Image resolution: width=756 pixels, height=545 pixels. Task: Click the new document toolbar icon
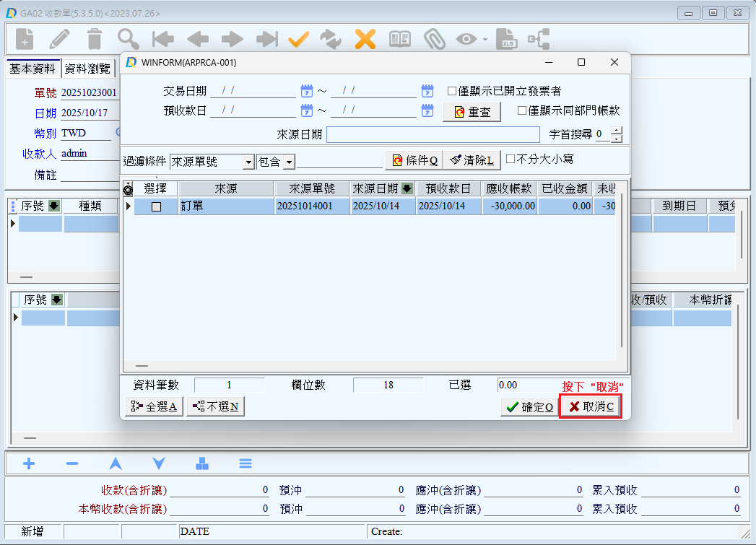[x=25, y=39]
